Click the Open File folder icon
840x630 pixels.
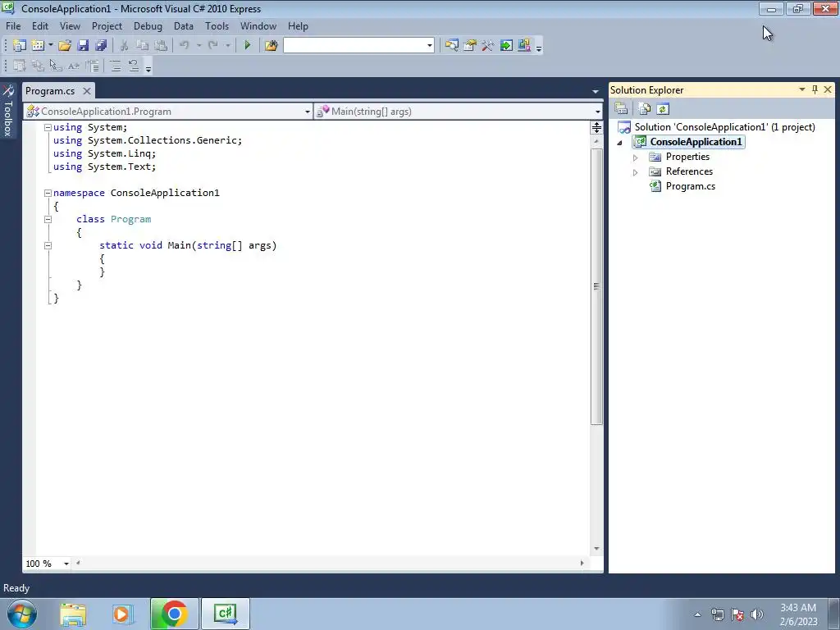pos(65,46)
